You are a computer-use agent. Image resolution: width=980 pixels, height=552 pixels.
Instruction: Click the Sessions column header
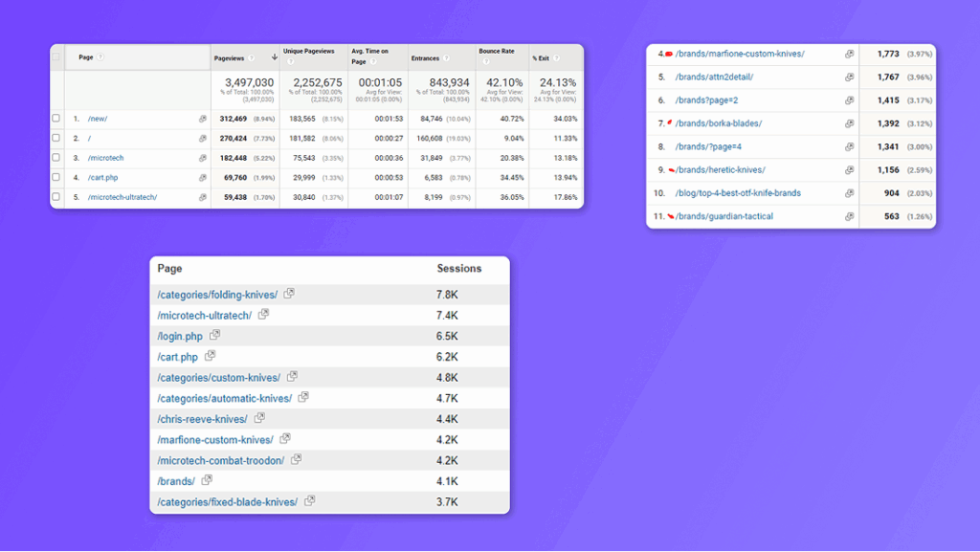tap(459, 269)
